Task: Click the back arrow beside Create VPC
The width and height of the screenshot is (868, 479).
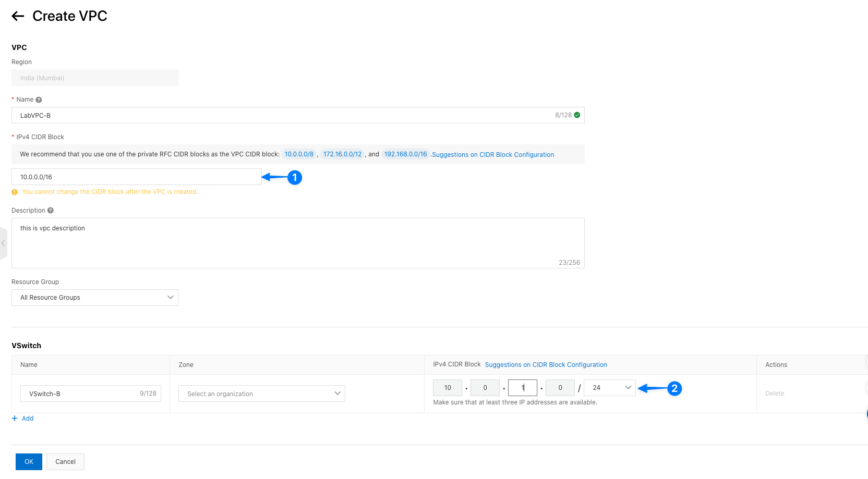Action: click(18, 16)
